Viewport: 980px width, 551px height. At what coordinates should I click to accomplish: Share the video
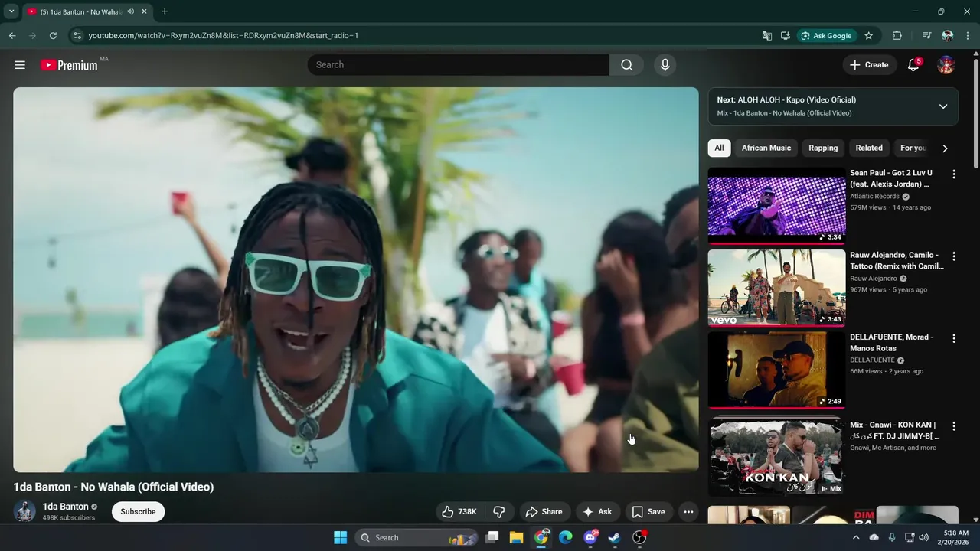(x=544, y=512)
